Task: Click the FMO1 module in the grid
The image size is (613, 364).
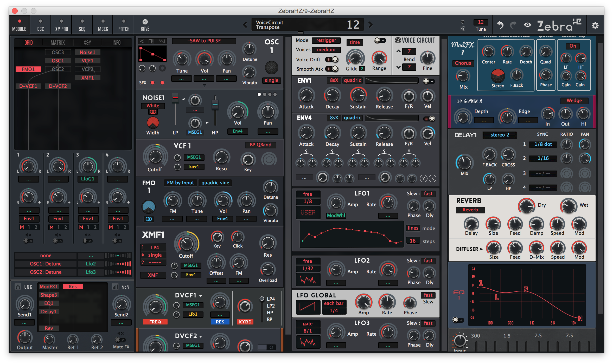Action: (28, 69)
